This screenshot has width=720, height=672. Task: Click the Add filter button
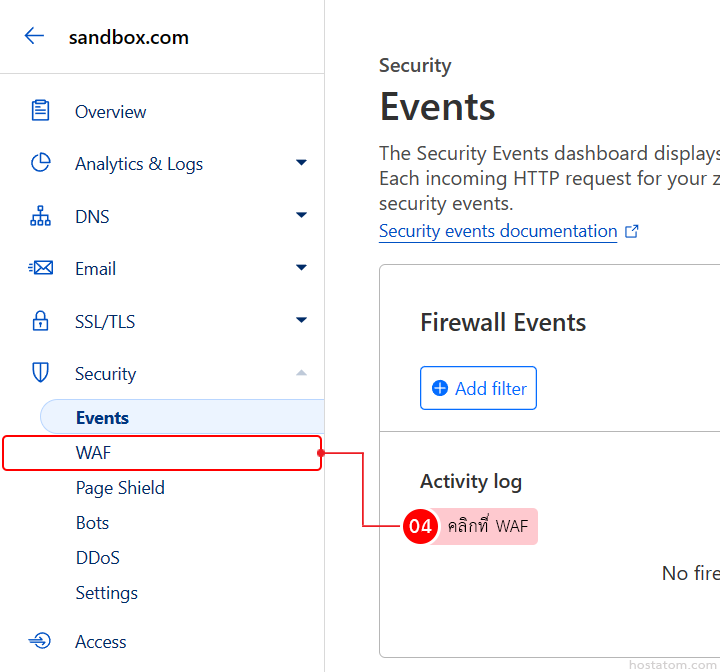coord(478,388)
